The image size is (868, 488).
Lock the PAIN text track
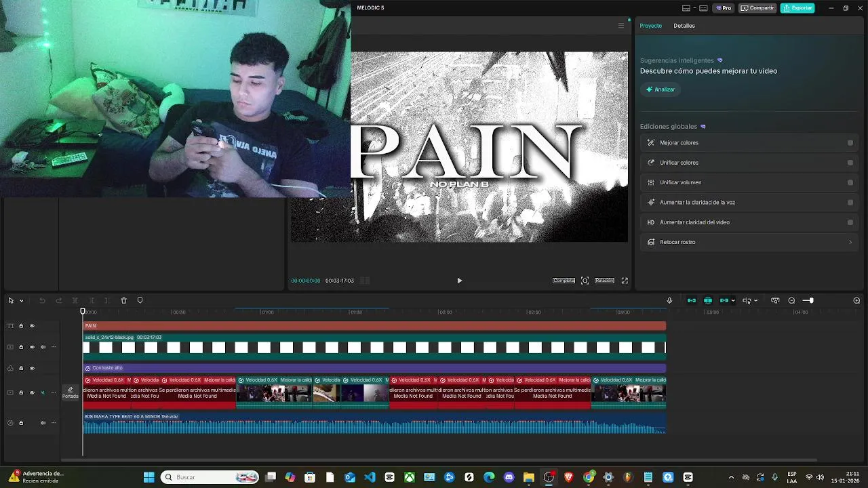pyautogui.click(x=21, y=326)
